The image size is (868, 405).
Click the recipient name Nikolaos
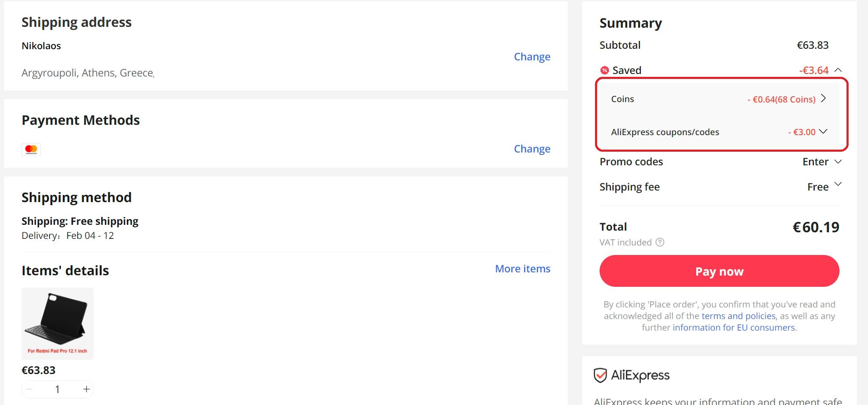41,46
